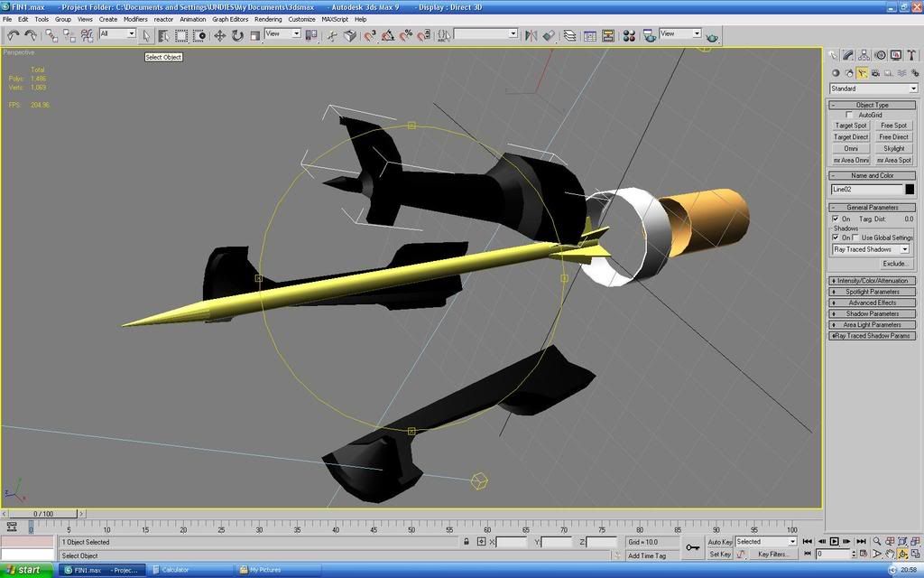Image resolution: width=924 pixels, height=578 pixels.
Task: Switch to the Cameras category icon
Action: [875, 73]
